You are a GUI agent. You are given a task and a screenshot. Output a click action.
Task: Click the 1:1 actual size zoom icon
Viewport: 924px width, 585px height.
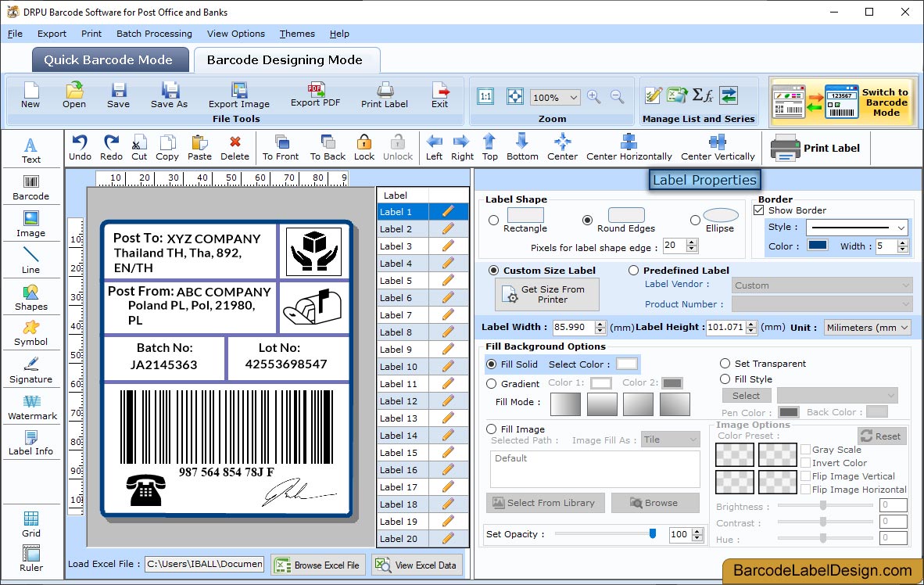485,97
